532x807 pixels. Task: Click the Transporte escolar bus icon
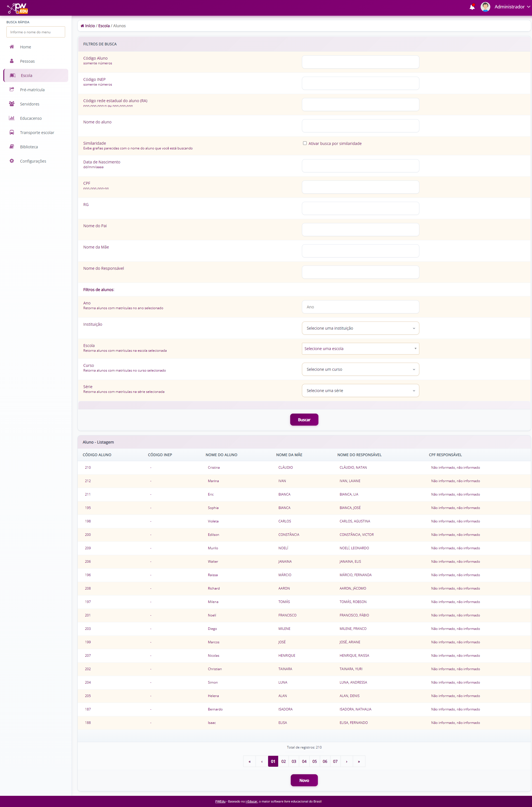pos(12,132)
